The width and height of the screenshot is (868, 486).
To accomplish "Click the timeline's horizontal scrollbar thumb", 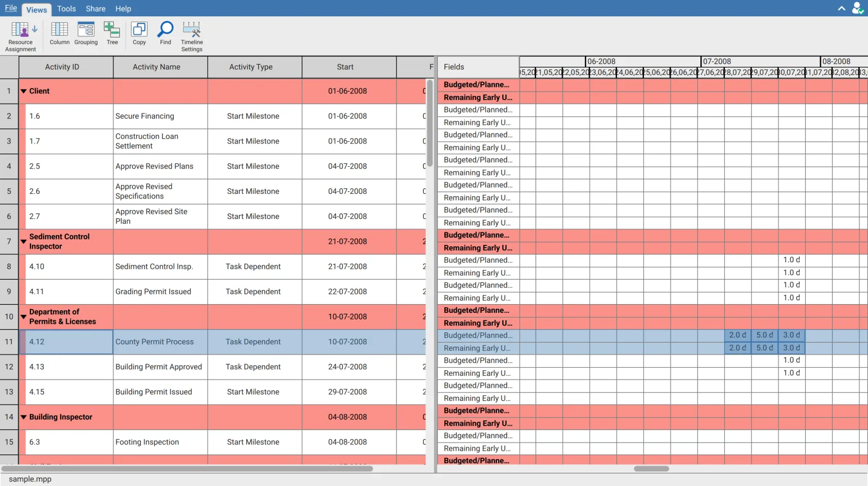I will 651,469.
